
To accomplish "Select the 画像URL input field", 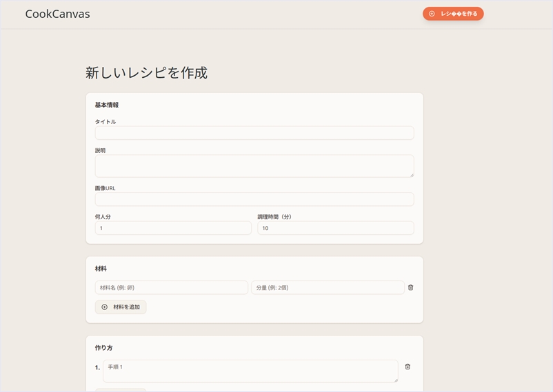I will click(x=254, y=199).
